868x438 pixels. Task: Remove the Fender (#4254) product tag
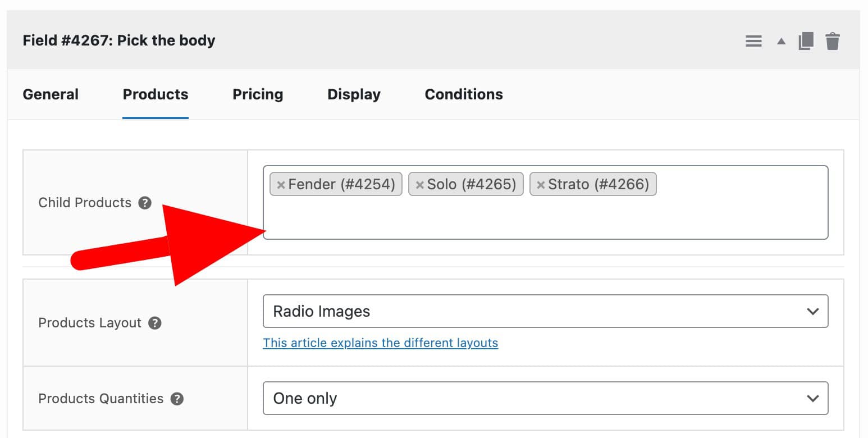[x=281, y=184]
